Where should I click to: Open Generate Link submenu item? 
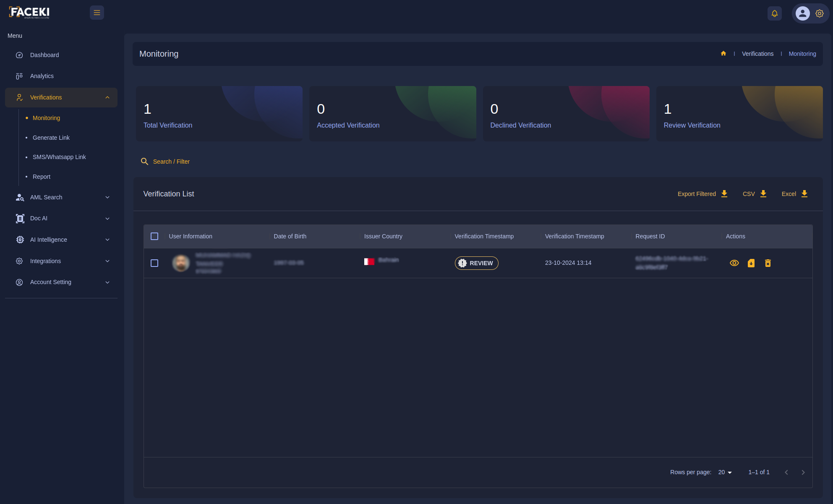(51, 138)
